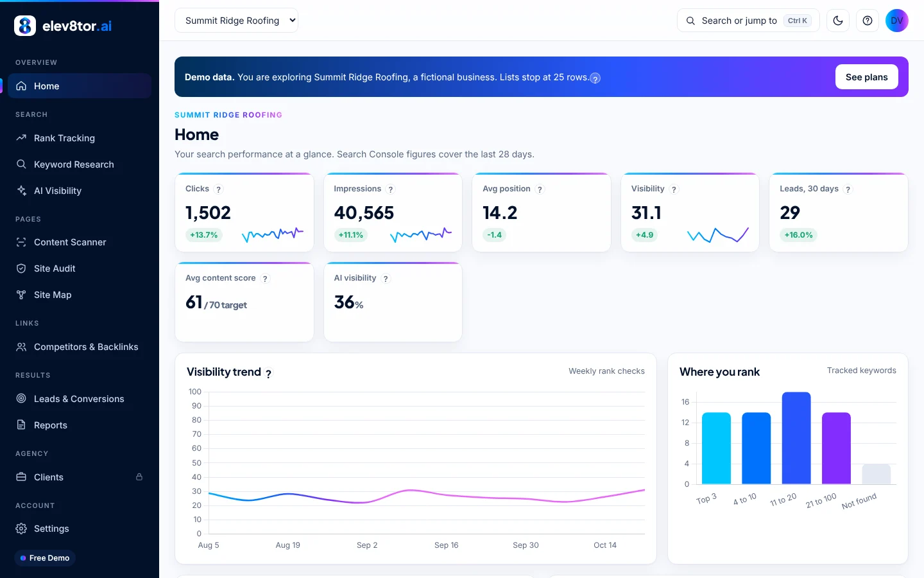The image size is (924, 578).
Task: Click the Site Map network icon
Action: [21, 295]
